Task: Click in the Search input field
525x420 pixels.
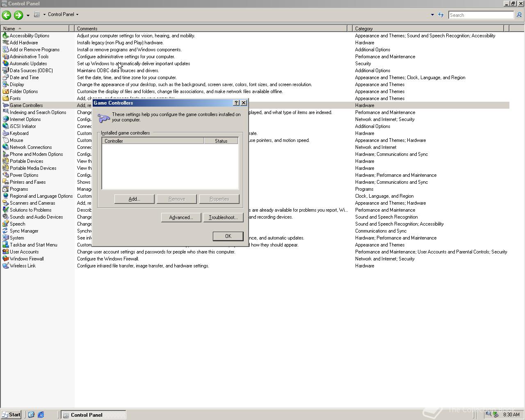Action: tap(481, 15)
